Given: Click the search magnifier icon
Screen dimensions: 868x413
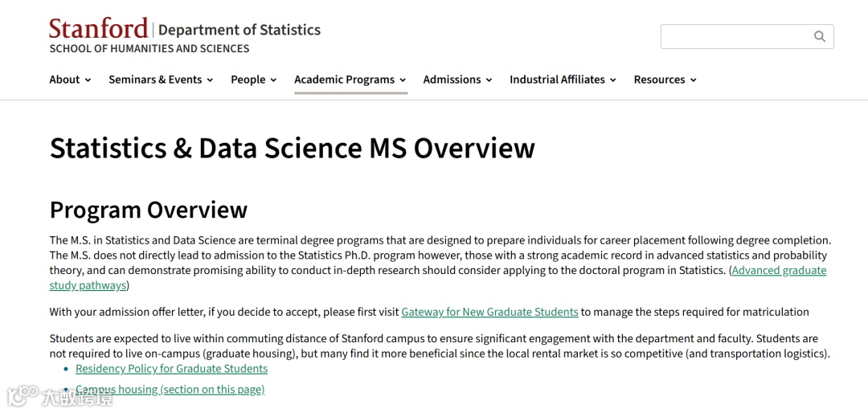Looking at the screenshot, I should pyautogui.click(x=819, y=36).
